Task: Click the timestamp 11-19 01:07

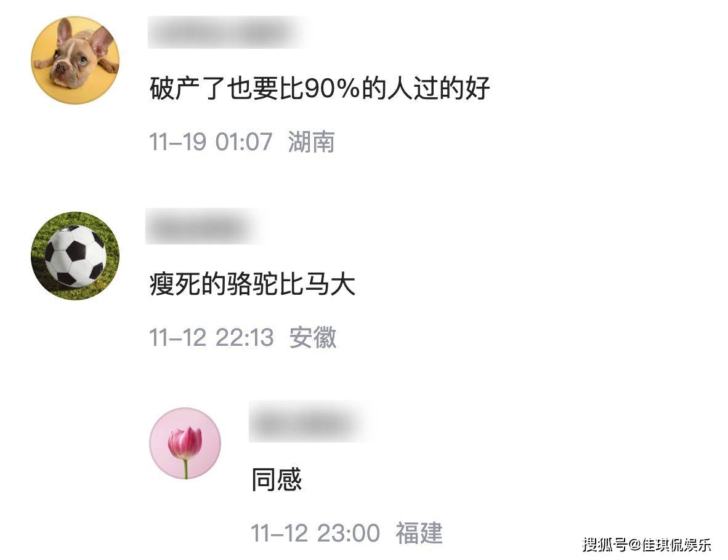Action: tap(211, 142)
